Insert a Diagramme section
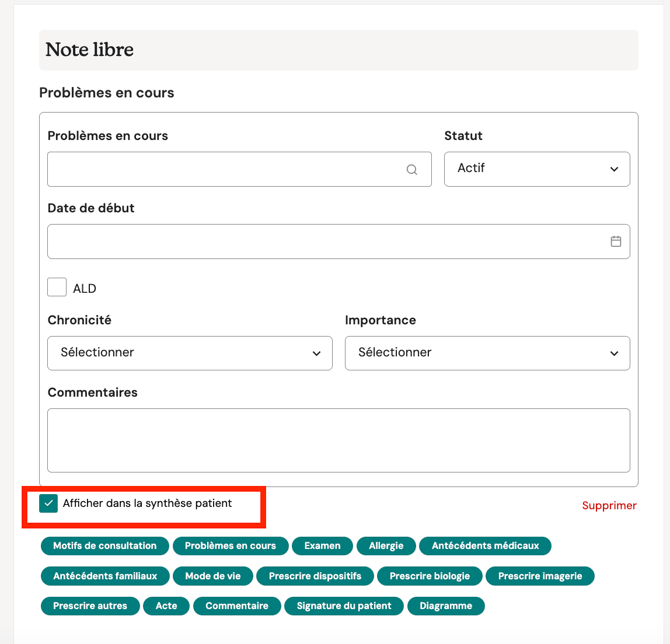This screenshot has height=644, width=670. [x=446, y=606]
